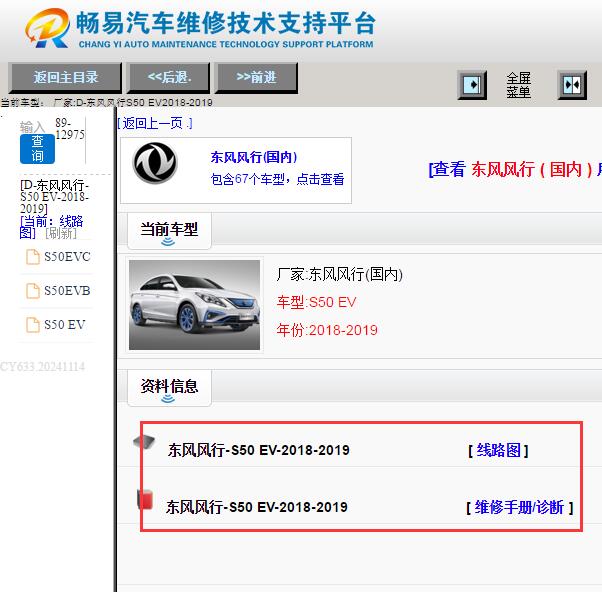Screen dimensions: 602x592
Task: Click the document icon beside S50EVC
Action: 33,257
